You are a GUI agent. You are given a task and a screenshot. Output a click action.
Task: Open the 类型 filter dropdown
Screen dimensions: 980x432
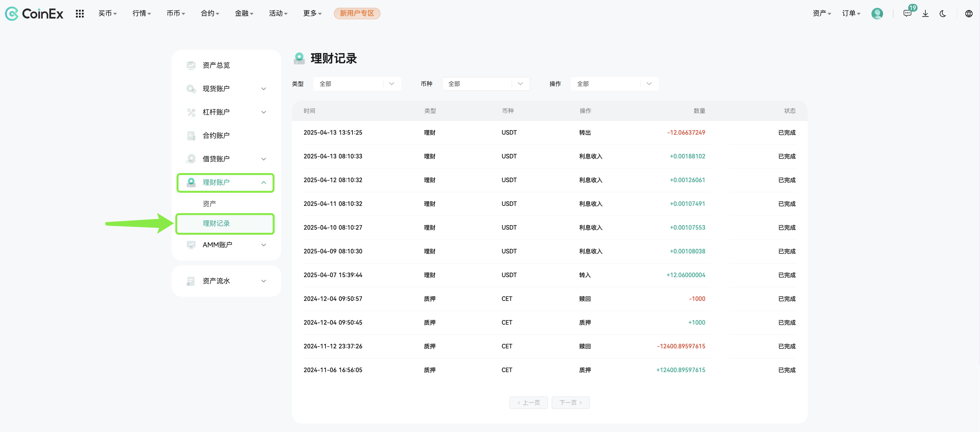point(357,84)
